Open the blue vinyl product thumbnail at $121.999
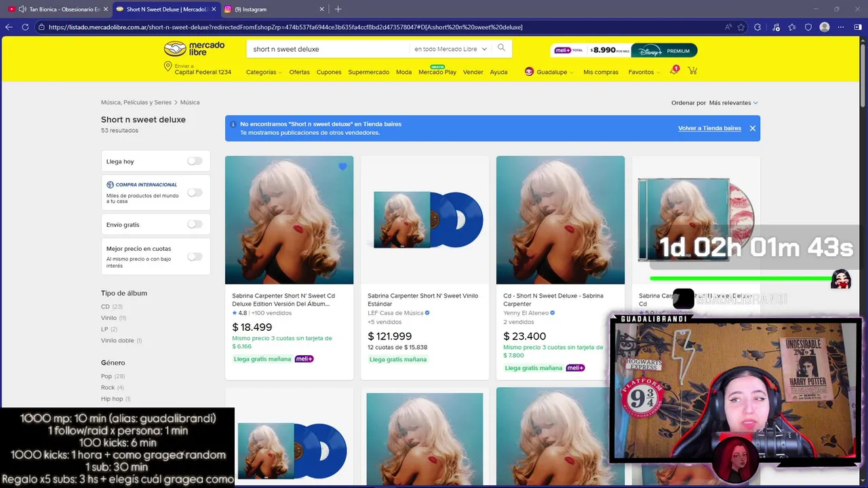This screenshot has width=868, height=488. (425, 220)
